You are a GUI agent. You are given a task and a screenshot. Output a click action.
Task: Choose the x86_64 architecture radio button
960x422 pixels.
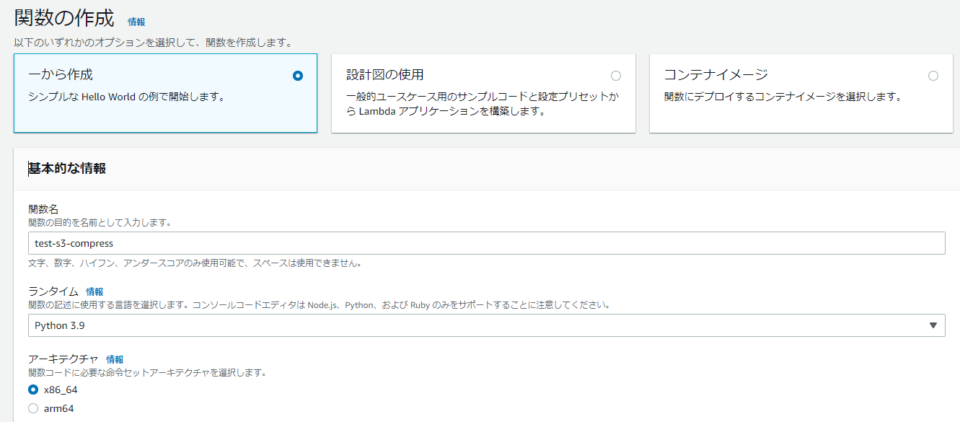(34, 389)
